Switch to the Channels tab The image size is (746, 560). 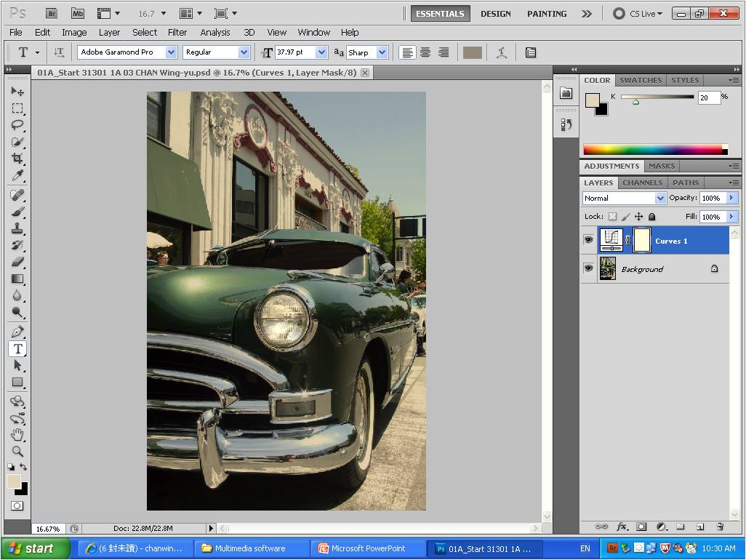point(642,183)
